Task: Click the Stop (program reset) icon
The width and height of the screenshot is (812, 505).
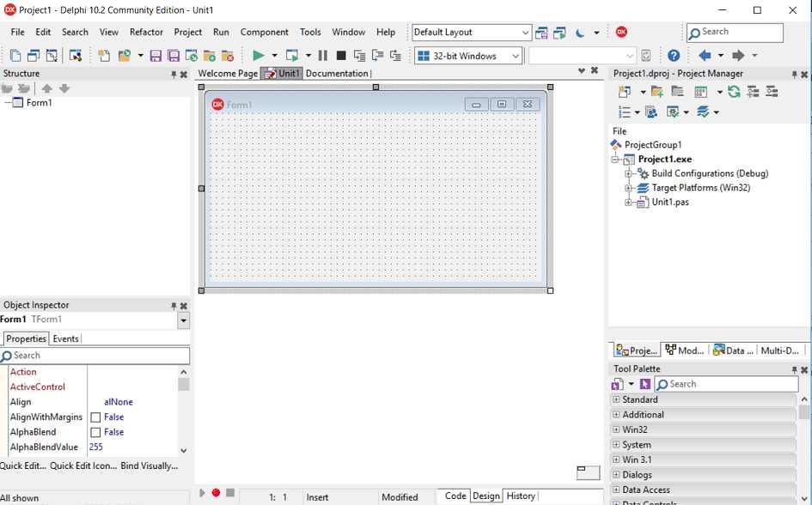Action: tap(341, 55)
